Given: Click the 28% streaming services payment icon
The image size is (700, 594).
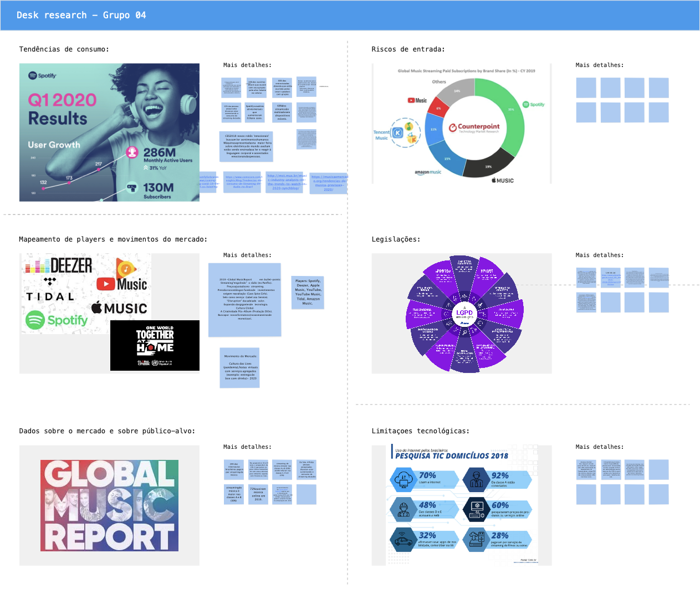Looking at the screenshot, I should 476,539.
